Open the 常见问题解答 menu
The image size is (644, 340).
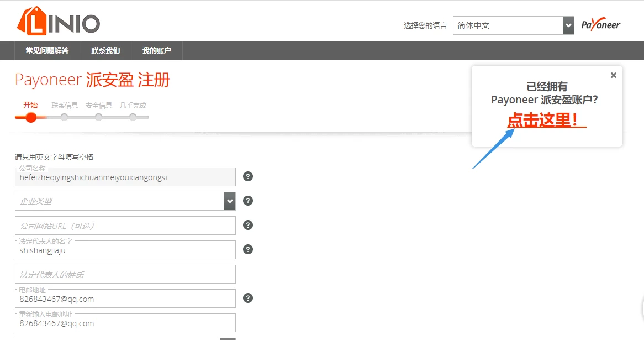47,50
